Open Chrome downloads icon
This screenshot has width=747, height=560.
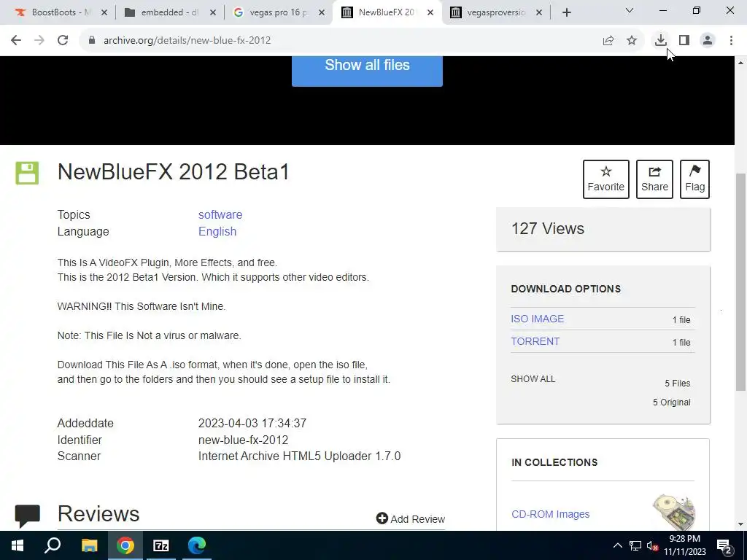click(660, 41)
